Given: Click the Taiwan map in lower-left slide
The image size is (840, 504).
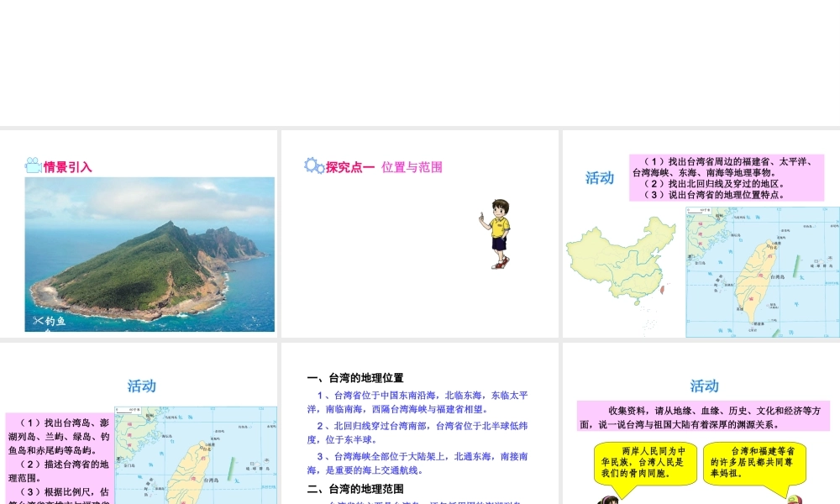Looking at the screenshot, I should coord(196,455).
